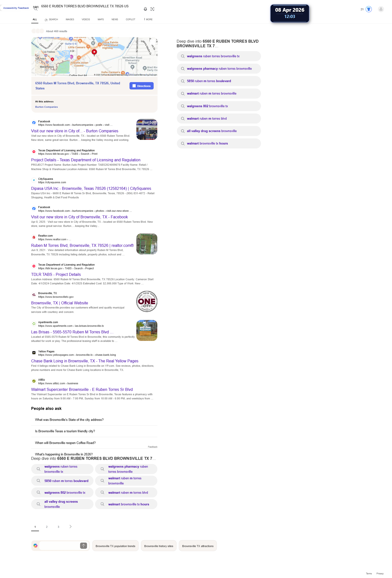The height and width of the screenshot is (578, 392).
Task: Click the Yellow Pages favicon icon
Action: click(x=34, y=353)
